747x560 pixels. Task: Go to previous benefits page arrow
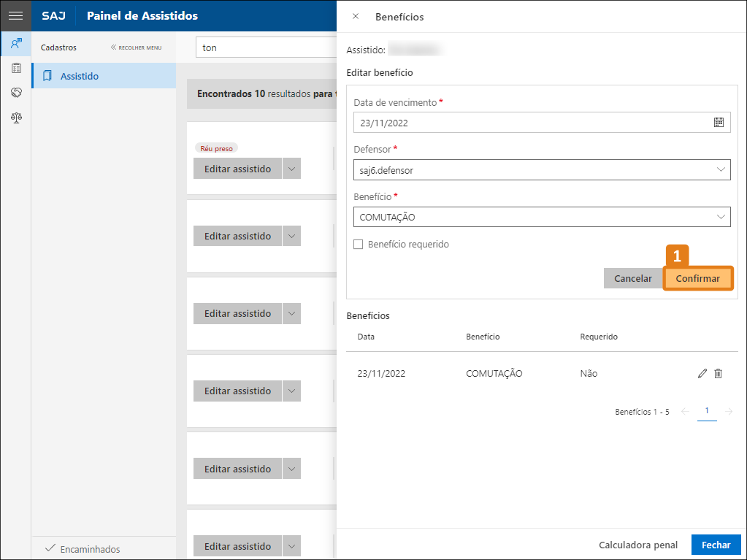click(x=685, y=412)
